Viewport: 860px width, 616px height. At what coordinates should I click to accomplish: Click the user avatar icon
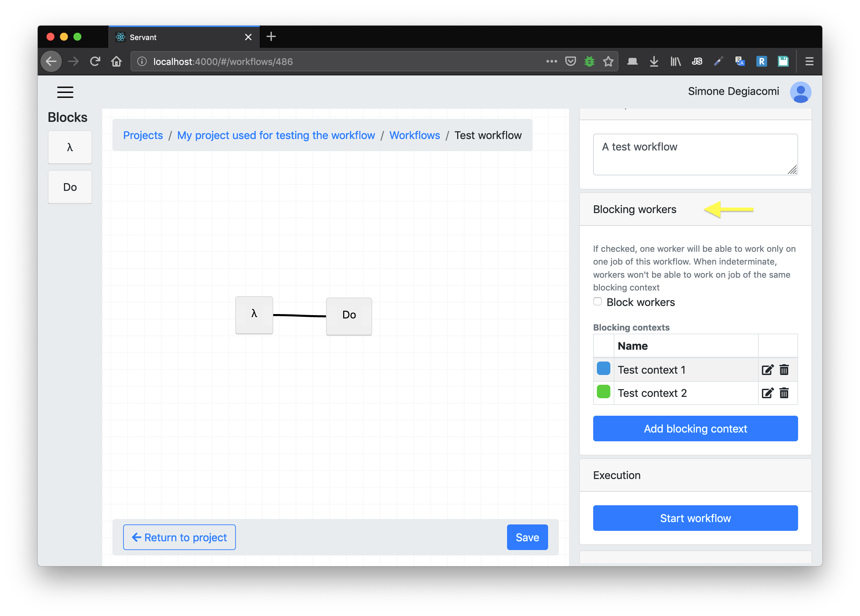[800, 92]
